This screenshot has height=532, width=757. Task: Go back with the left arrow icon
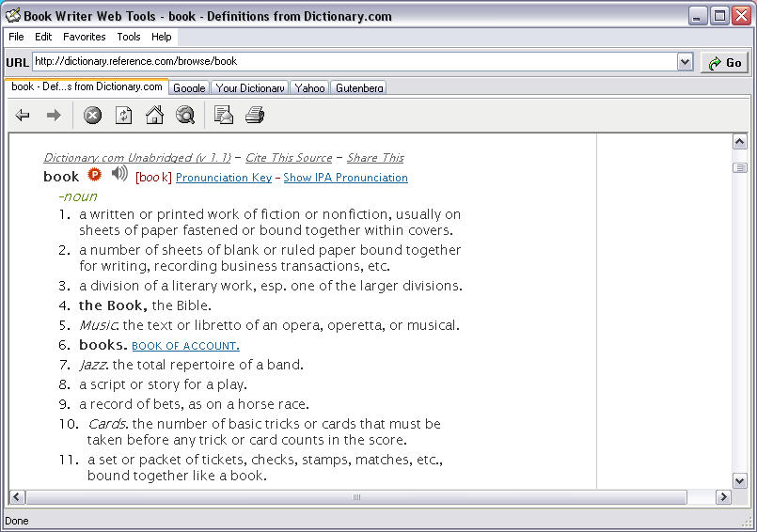(x=23, y=116)
